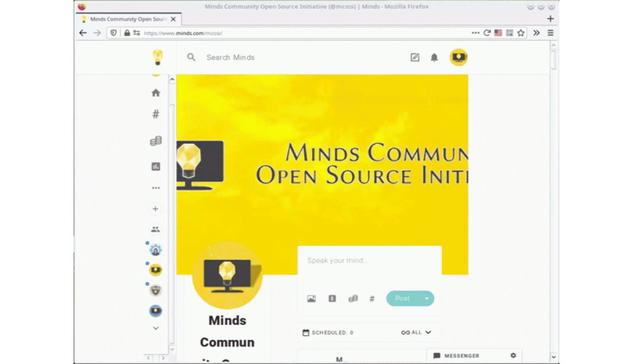Click the Post button
The image size is (633, 364).
coord(402,299)
